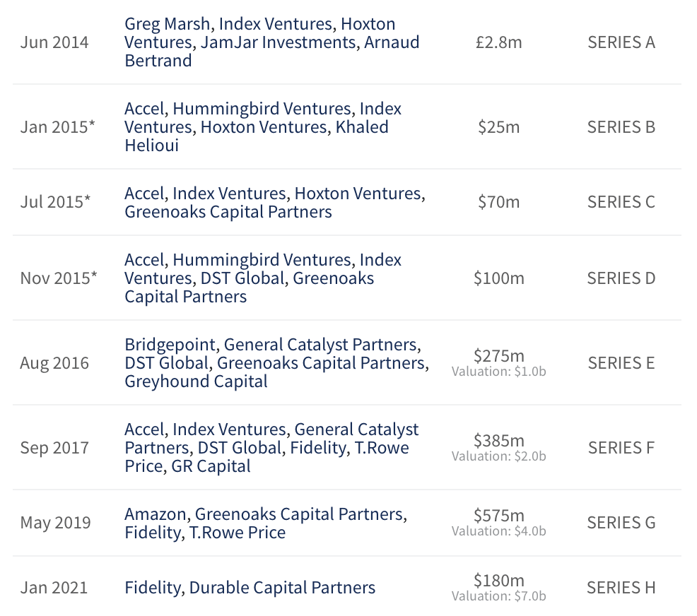Click the Valuation: $7.0b text
The image size is (697, 616).
coord(499,596)
